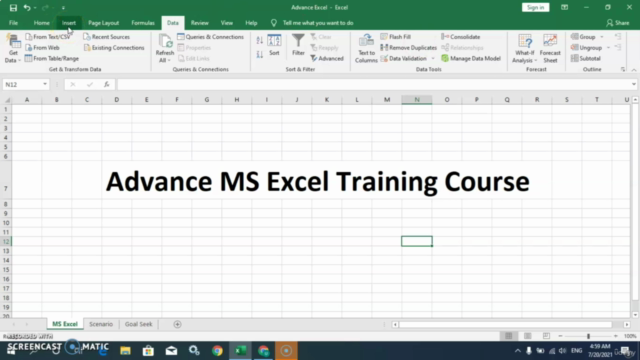Viewport: 640px width, 360px height.
Task: Insert Subtotal rows
Action: [x=586, y=58]
